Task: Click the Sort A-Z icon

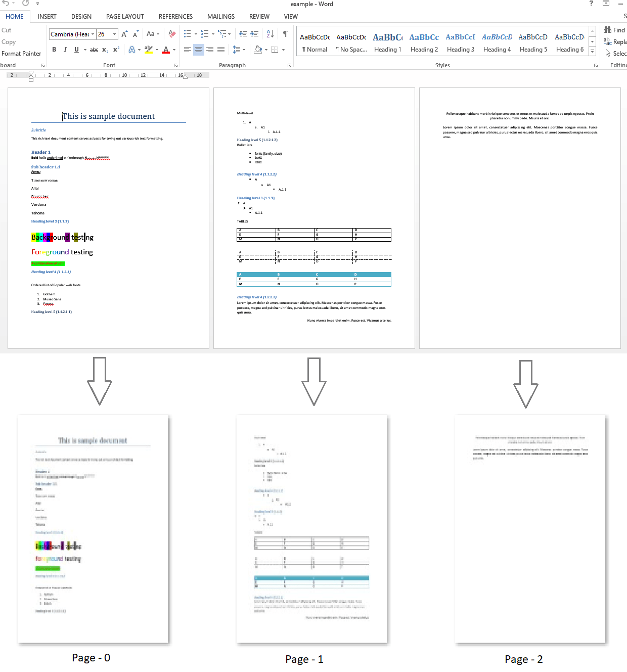Action: (x=270, y=34)
